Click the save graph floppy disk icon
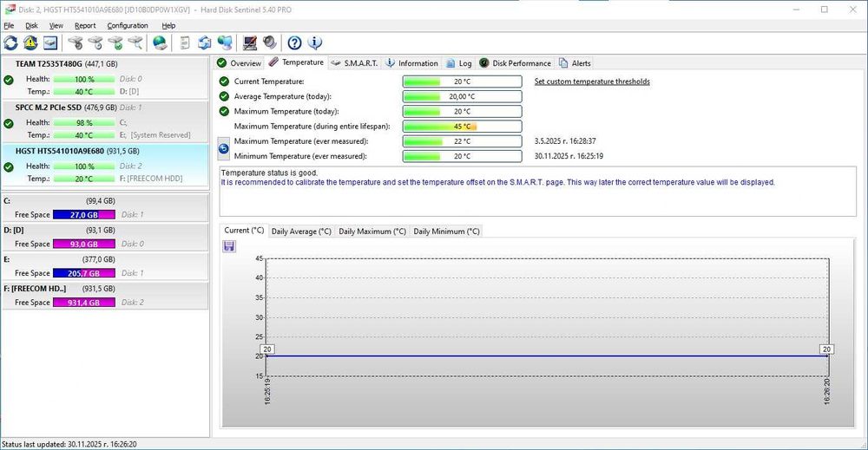The height and width of the screenshot is (450, 868). [x=229, y=246]
